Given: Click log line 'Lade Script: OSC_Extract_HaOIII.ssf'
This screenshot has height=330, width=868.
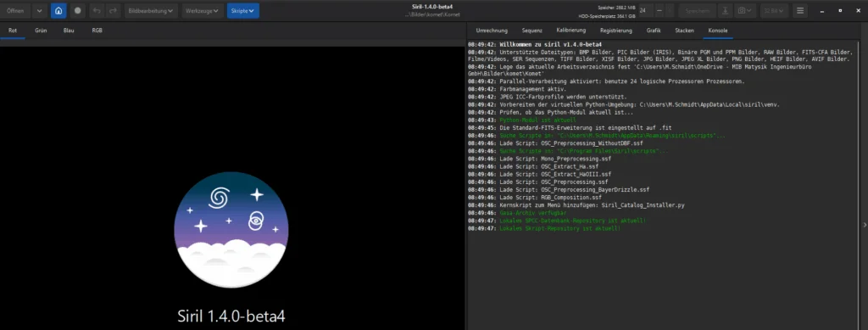Looking at the screenshot, I should (554, 174).
